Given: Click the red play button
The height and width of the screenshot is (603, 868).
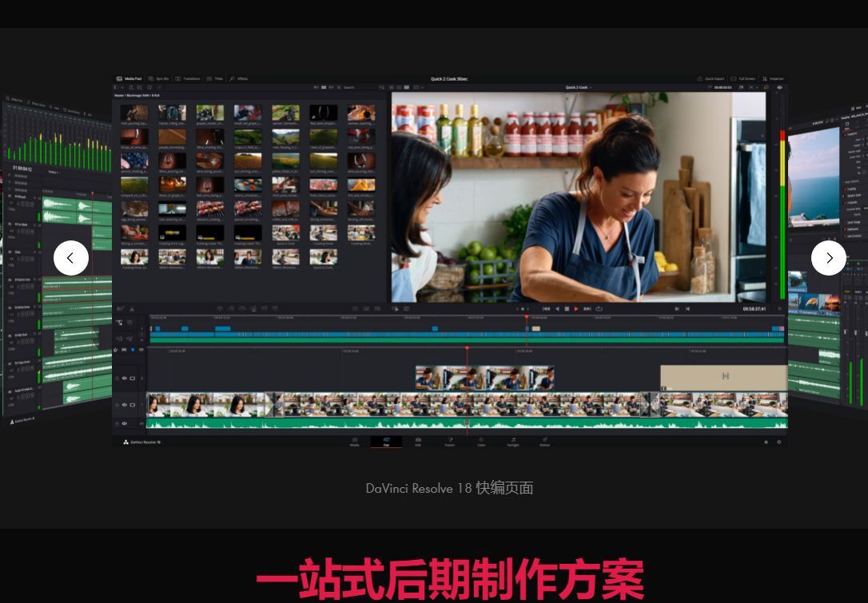Looking at the screenshot, I should [576, 309].
